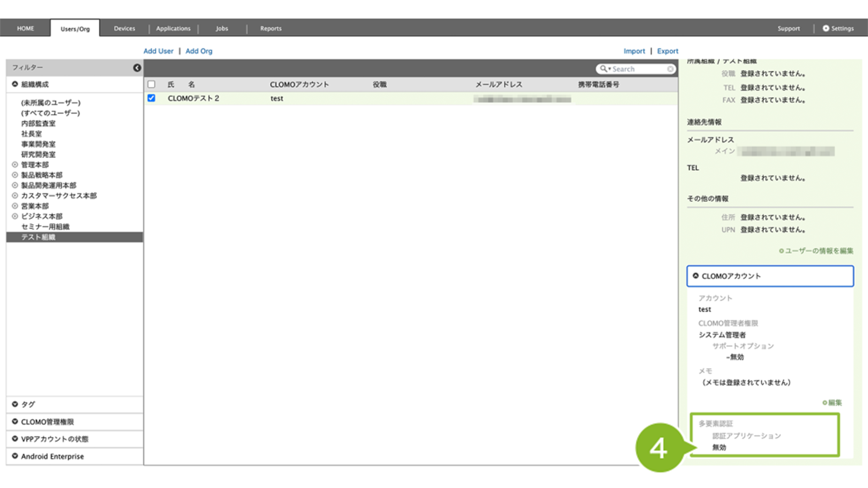Uncheck the CLOMOテスト２ user checkbox
This screenshot has width=868, height=488.
click(151, 98)
